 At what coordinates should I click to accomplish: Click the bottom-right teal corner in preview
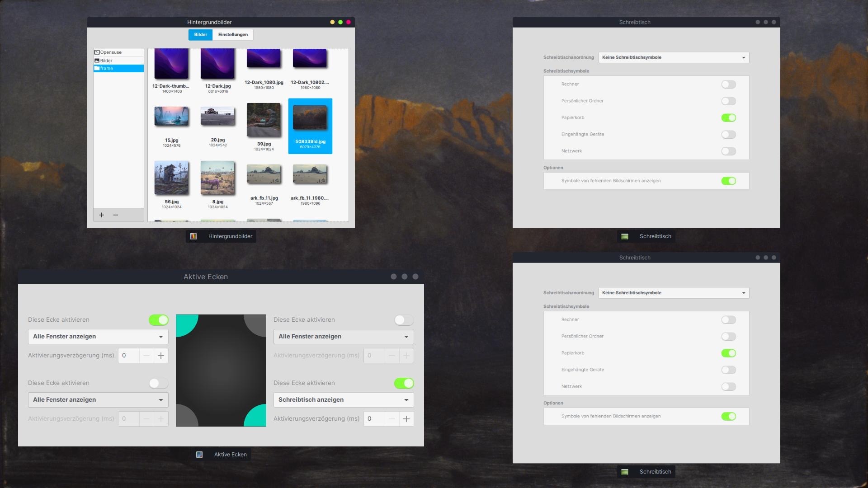coord(258,418)
